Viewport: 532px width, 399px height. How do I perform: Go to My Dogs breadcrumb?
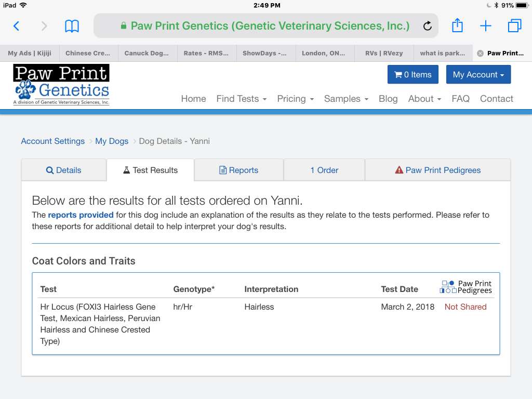click(x=112, y=141)
